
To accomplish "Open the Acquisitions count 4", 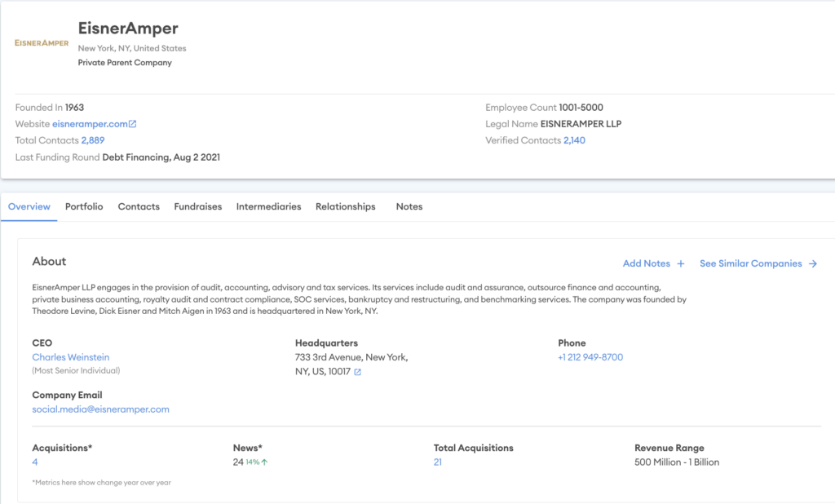I will [x=35, y=462].
